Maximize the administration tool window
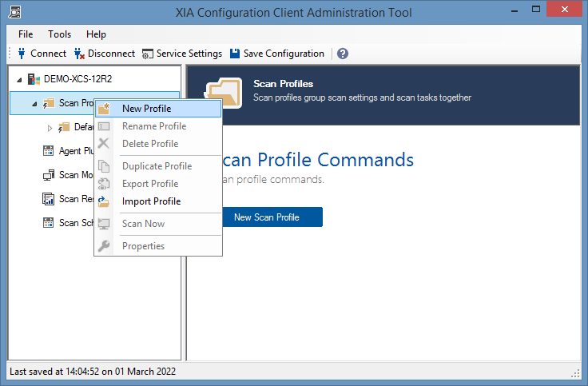Image resolution: width=588 pixels, height=386 pixels. tap(536, 10)
